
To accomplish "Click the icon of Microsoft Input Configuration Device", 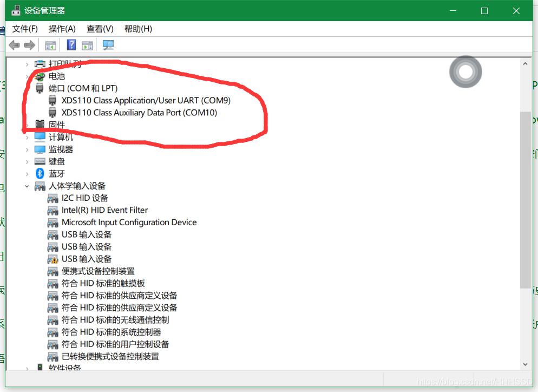I will tap(53, 223).
